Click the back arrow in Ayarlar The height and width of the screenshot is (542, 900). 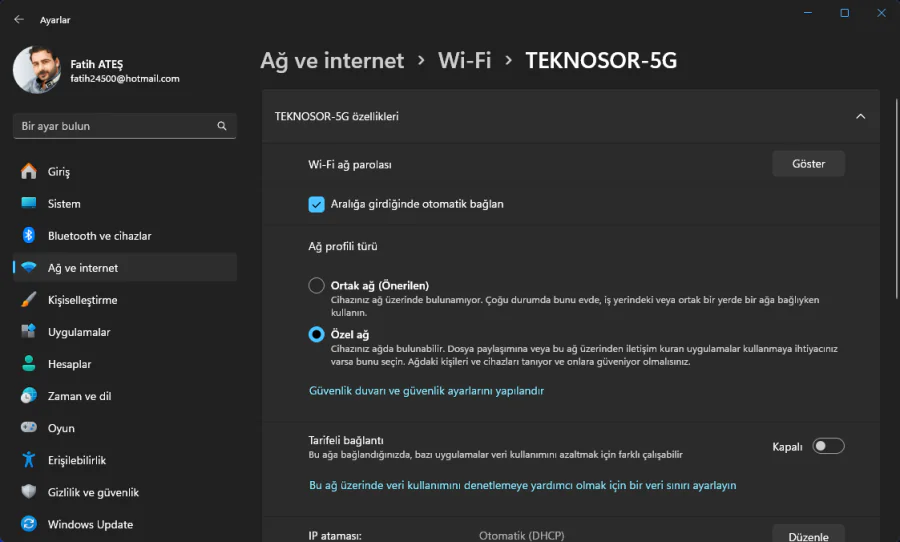(x=19, y=20)
